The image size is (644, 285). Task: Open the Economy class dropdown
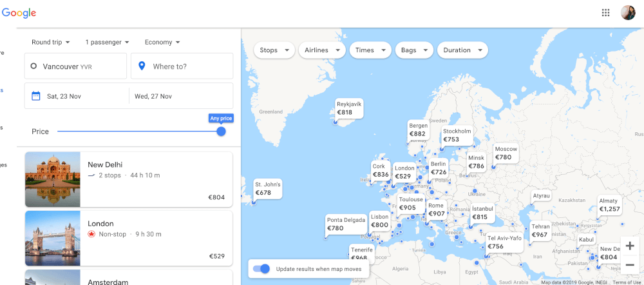pyautogui.click(x=162, y=42)
